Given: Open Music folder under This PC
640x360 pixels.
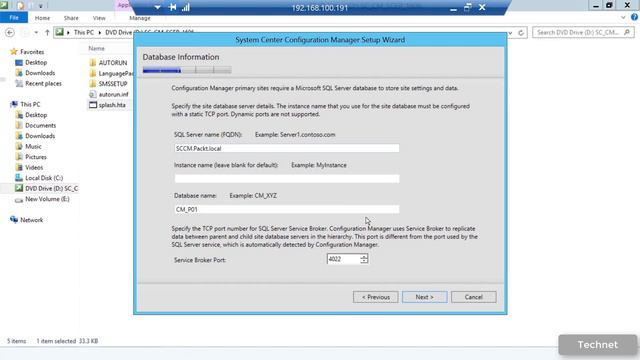Looking at the screenshot, I should (33, 147).
